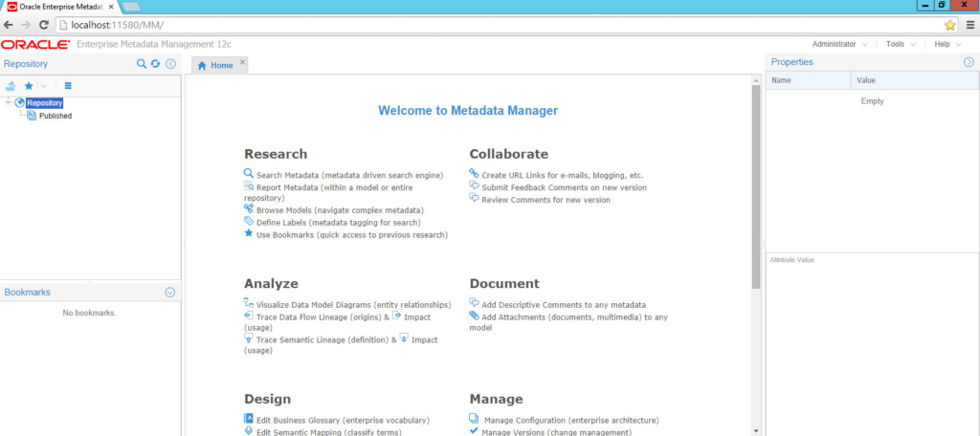Click the Search Metadata magnifier icon
The image size is (980, 436).
(249, 174)
